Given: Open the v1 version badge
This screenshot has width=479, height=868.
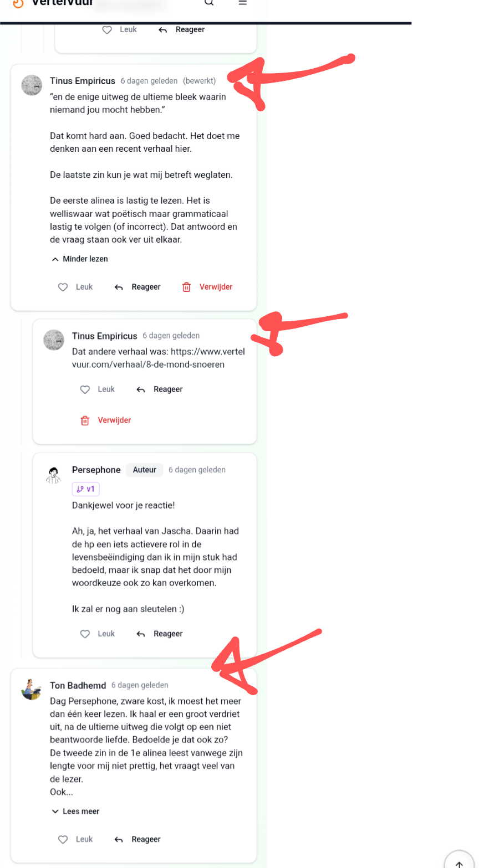Looking at the screenshot, I should (86, 489).
